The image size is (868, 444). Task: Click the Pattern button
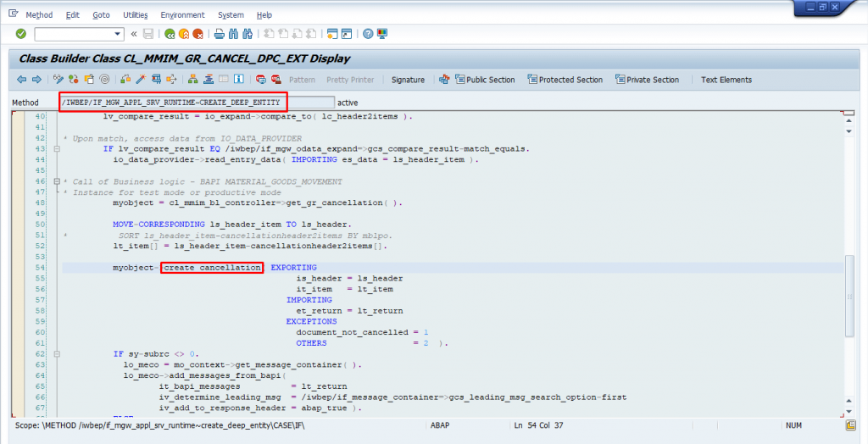pyautogui.click(x=302, y=80)
